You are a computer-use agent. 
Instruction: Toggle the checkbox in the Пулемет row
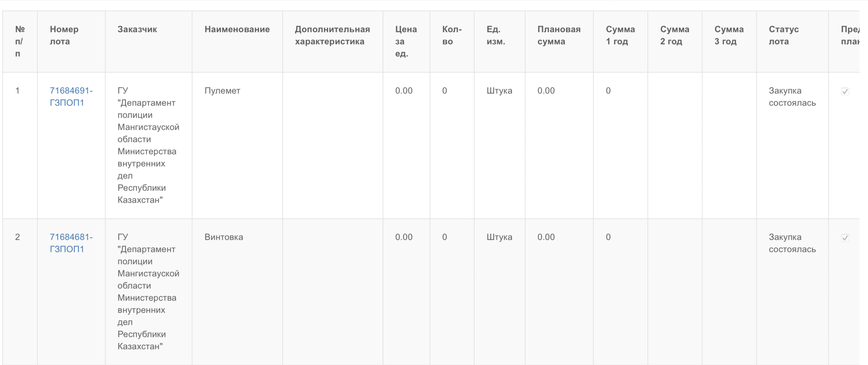pos(845,91)
